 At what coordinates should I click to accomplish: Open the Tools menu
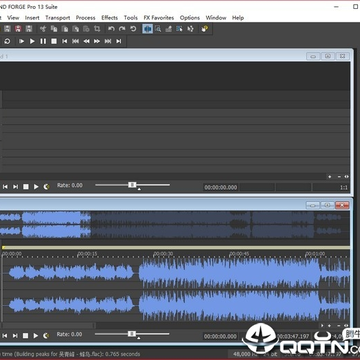[x=131, y=18]
